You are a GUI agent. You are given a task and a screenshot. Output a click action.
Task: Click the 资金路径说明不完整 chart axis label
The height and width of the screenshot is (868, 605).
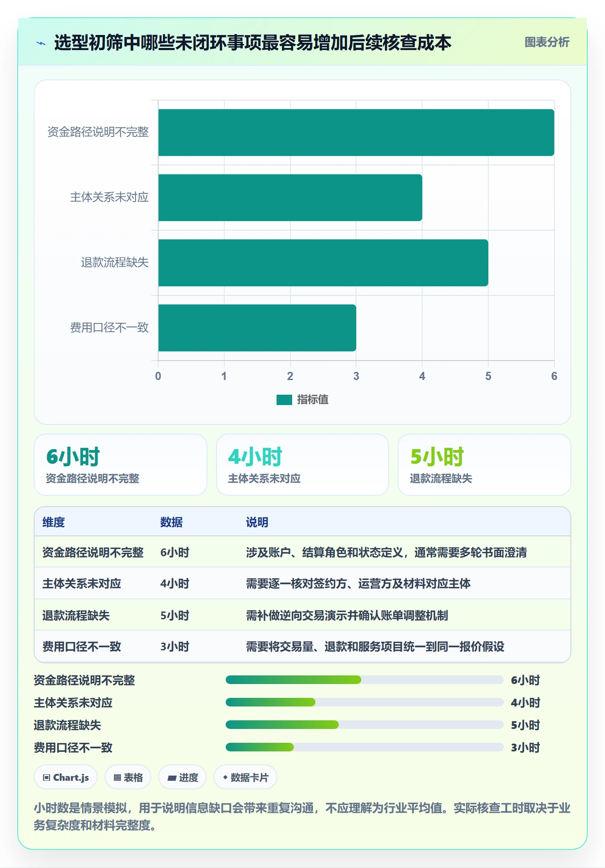coord(98,132)
